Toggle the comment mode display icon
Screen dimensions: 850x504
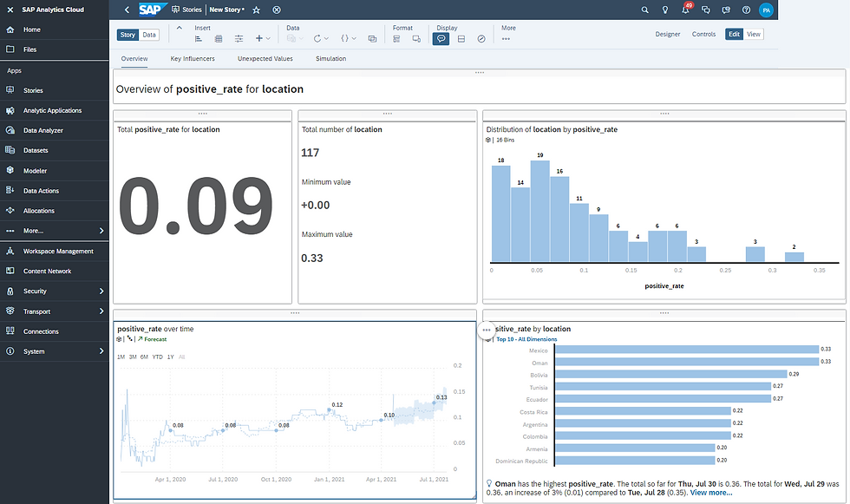441,38
